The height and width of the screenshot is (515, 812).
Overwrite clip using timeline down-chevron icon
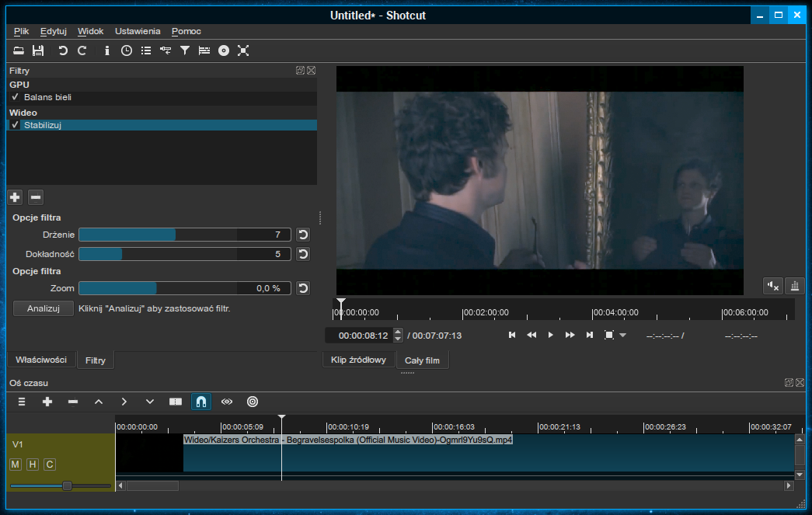[150, 402]
